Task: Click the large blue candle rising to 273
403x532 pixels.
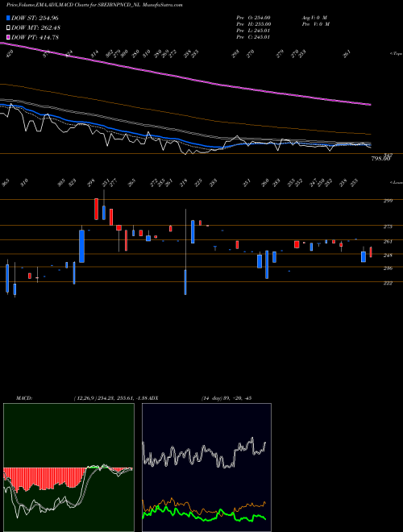Action: (81, 246)
